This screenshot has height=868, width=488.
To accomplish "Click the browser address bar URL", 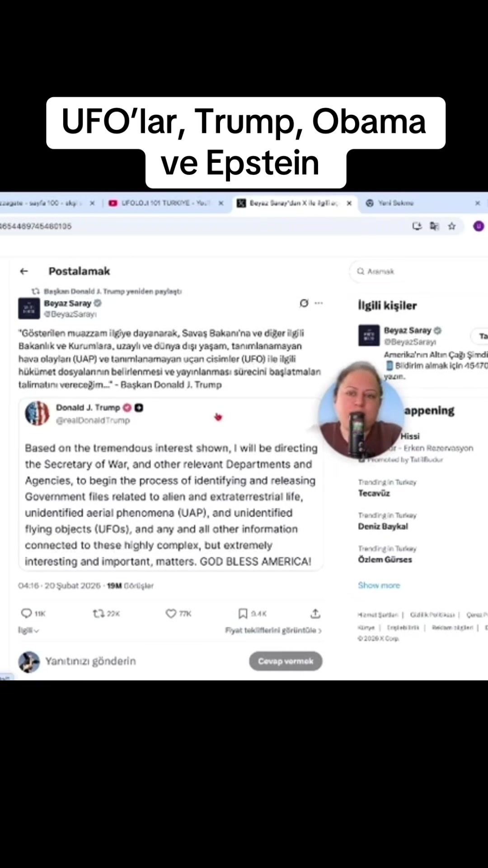I will click(x=36, y=226).
